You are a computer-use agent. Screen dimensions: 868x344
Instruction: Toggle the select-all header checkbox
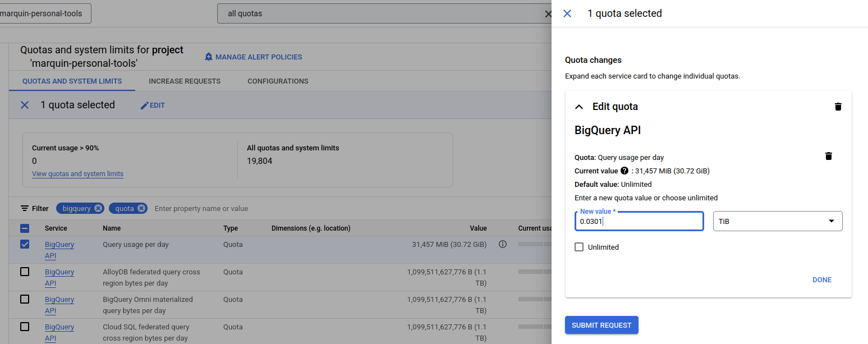click(x=25, y=228)
